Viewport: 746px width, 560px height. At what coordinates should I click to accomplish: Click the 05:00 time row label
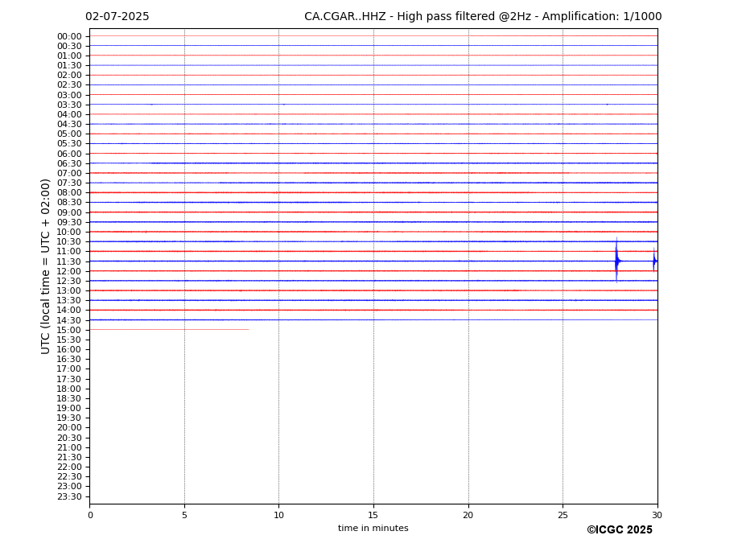click(x=69, y=134)
